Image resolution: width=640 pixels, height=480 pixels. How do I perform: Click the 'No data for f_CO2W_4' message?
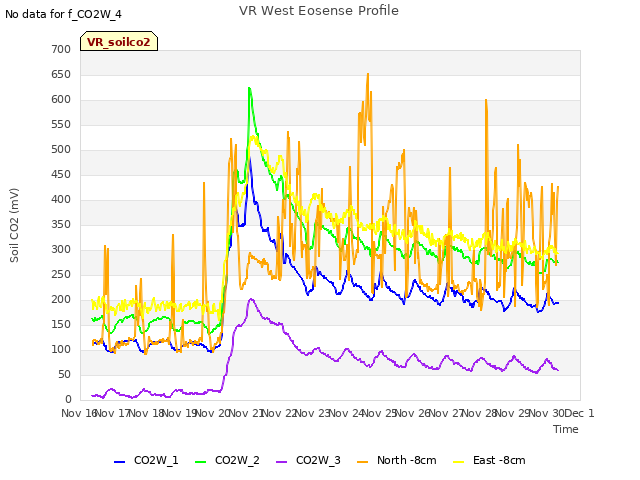(x=63, y=14)
